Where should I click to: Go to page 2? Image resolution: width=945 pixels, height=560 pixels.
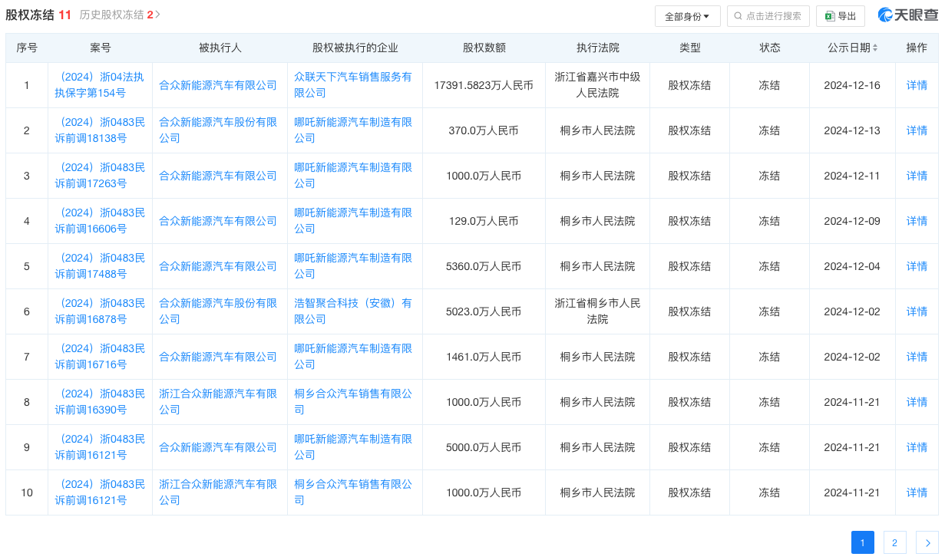[x=894, y=542]
